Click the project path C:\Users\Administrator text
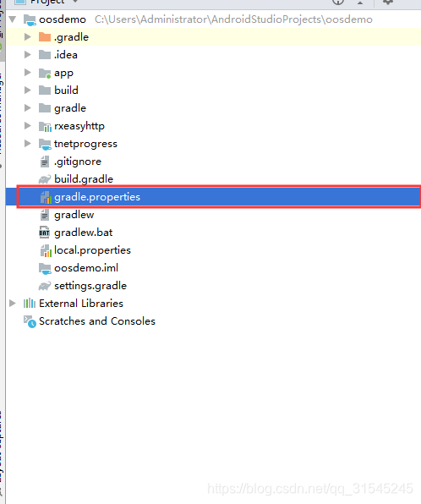Viewport: 421px width, 504px height. (x=233, y=19)
